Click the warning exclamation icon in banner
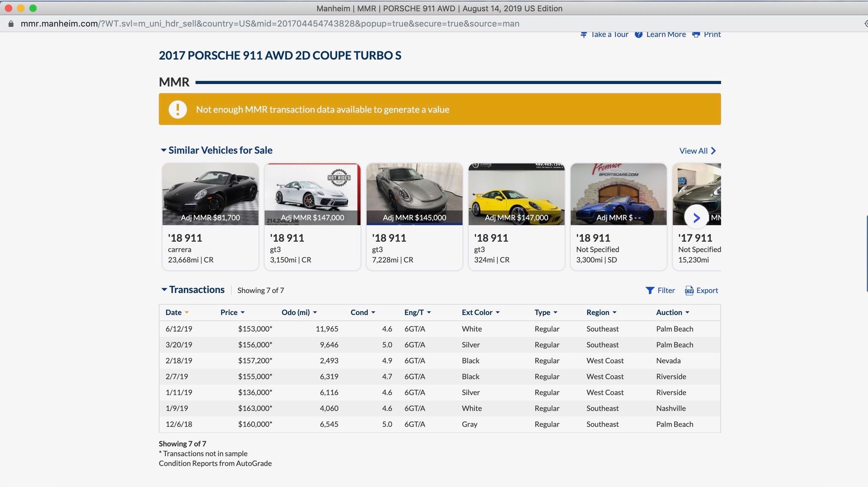The image size is (868, 487). coord(178,109)
